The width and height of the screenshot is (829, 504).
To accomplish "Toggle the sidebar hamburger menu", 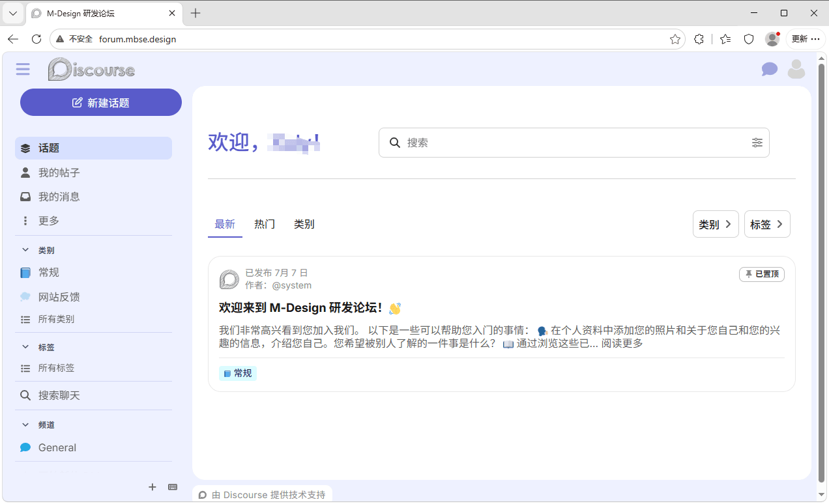I will click(23, 69).
